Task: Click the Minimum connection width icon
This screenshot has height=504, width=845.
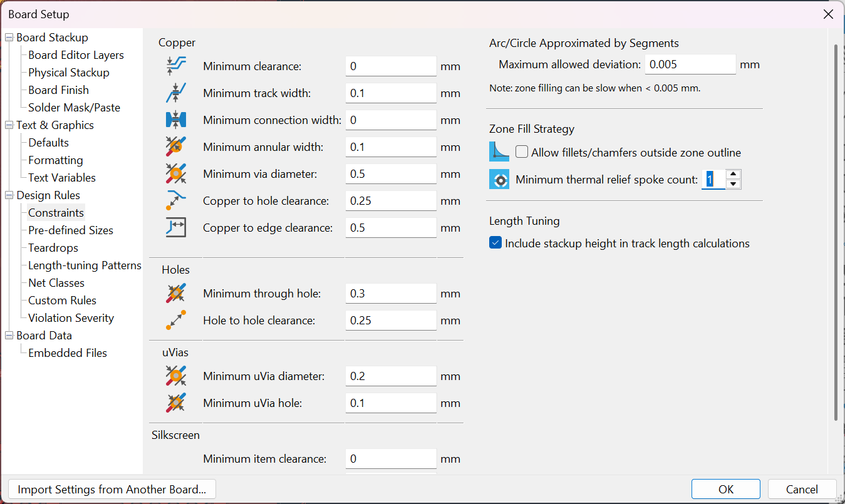Action: click(x=176, y=120)
